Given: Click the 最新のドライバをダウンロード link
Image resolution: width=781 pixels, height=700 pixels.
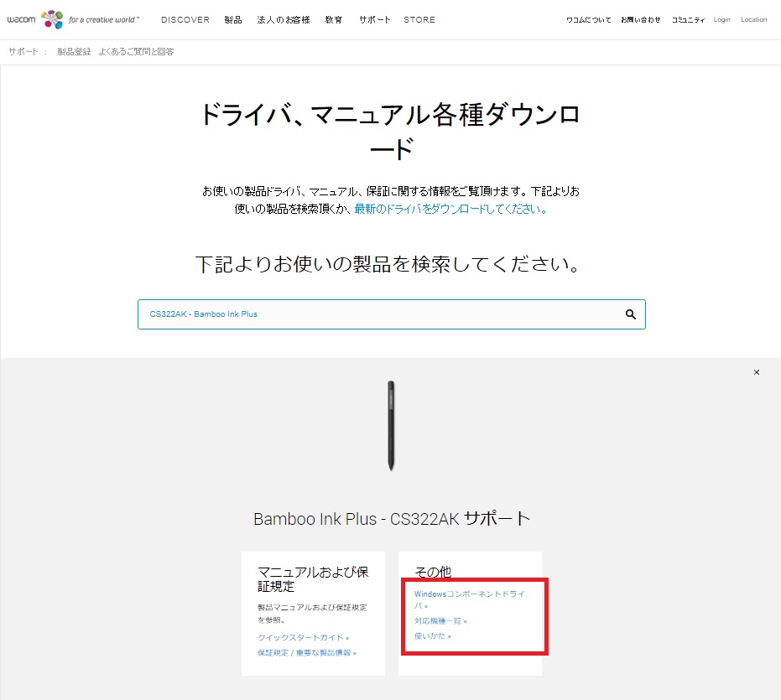Looking at the screenshot, I should pyautogui.click(x=450, y=209).
